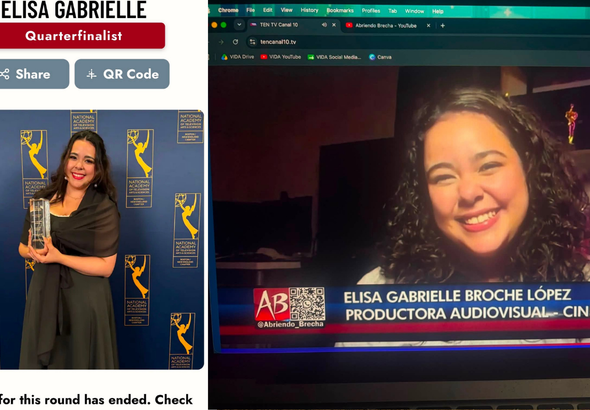Viewport: 590px width, 410px height.
Task: Open the VIDA Drive bookmark
Action: (237, 57)
